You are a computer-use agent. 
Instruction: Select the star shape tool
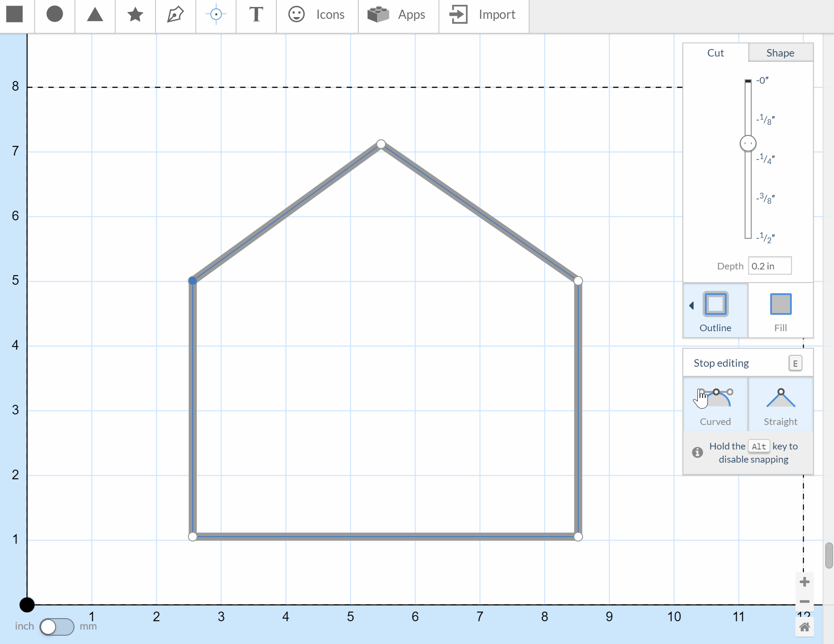[x=135, y=14]
